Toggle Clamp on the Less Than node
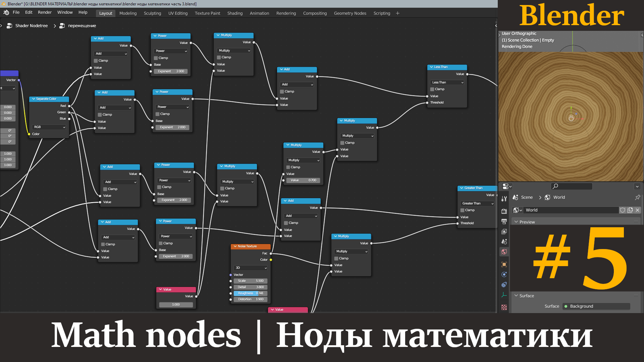Image resolution: width=644 pixels, height=362 pixels. [432, 89]
